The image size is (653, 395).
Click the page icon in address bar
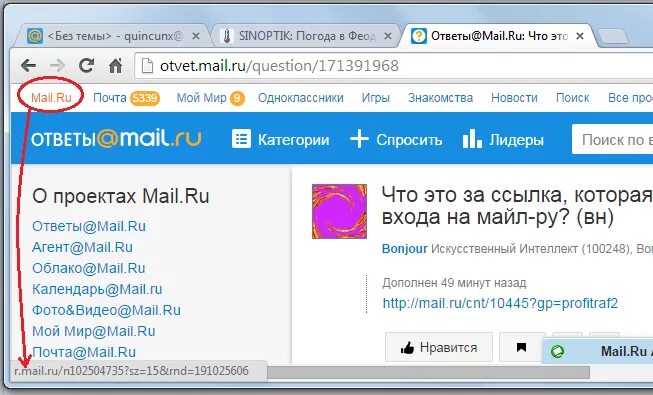pyautogui.click(x=147, y=66)
